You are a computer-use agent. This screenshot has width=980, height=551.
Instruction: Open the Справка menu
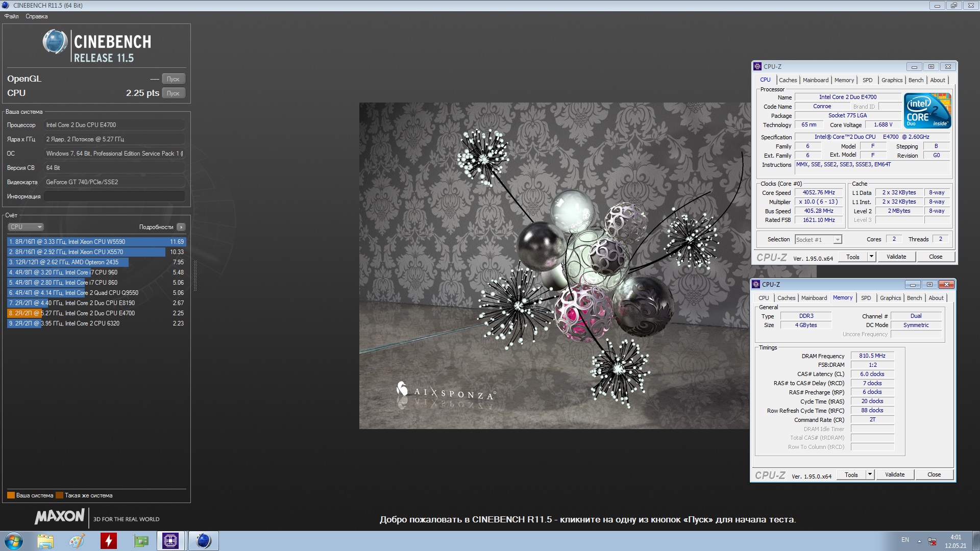(x=37, y=16)
